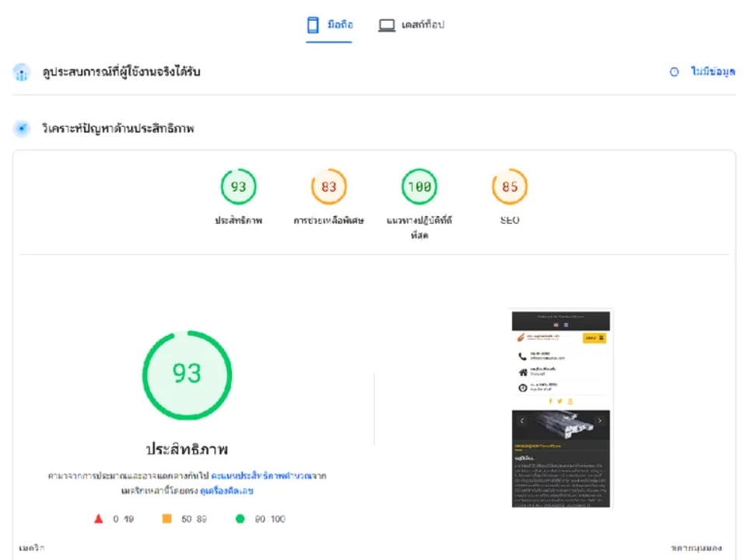
Task: Select the 93 ประสิทธิภาพ score gauge
Action: 238,187
